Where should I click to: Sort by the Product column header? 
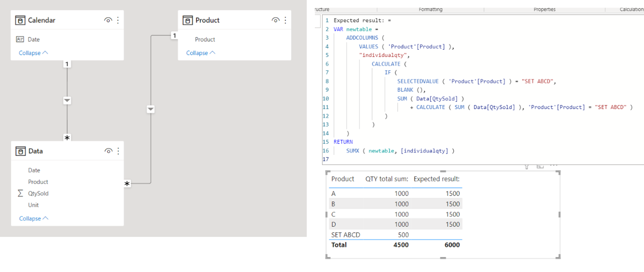click(343, 179)
